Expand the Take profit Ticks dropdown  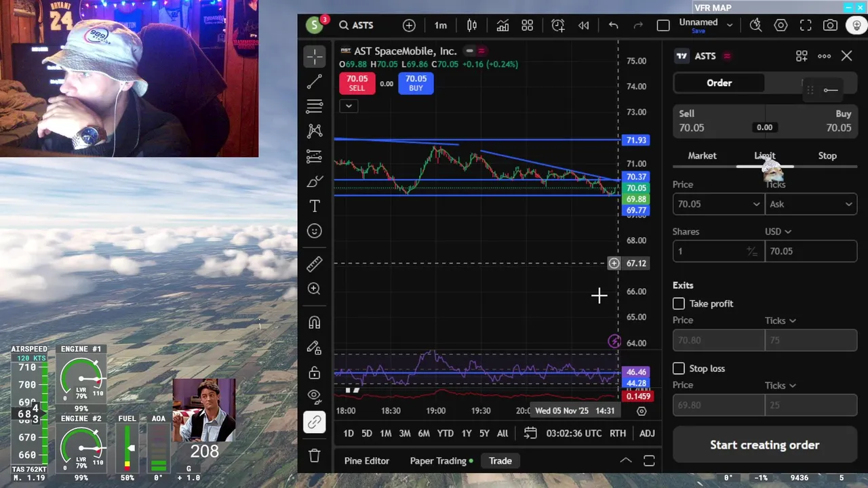click(781, 321)
